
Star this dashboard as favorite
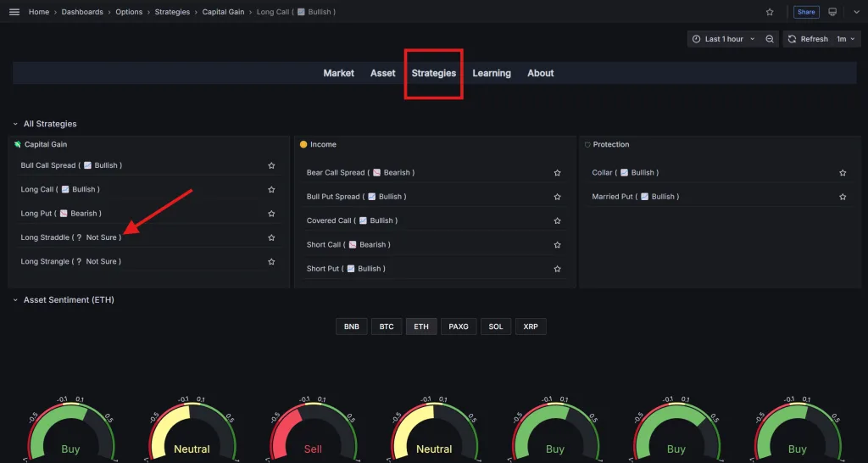(x=770, y=12)
